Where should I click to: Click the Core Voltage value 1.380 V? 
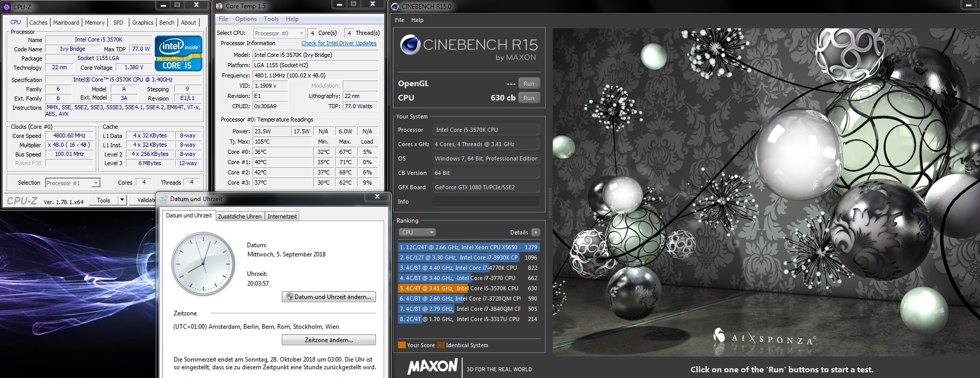click(x=134, y=67)
